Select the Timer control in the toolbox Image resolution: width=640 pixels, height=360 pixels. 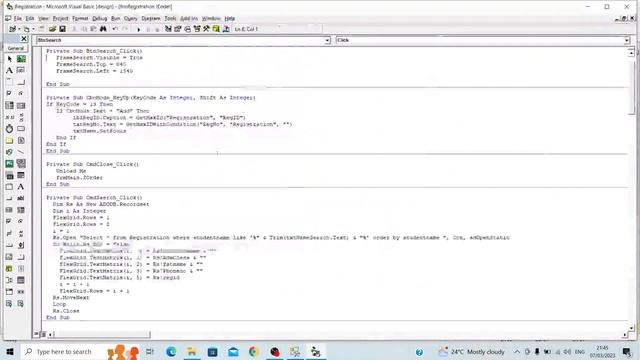point(9,129)
